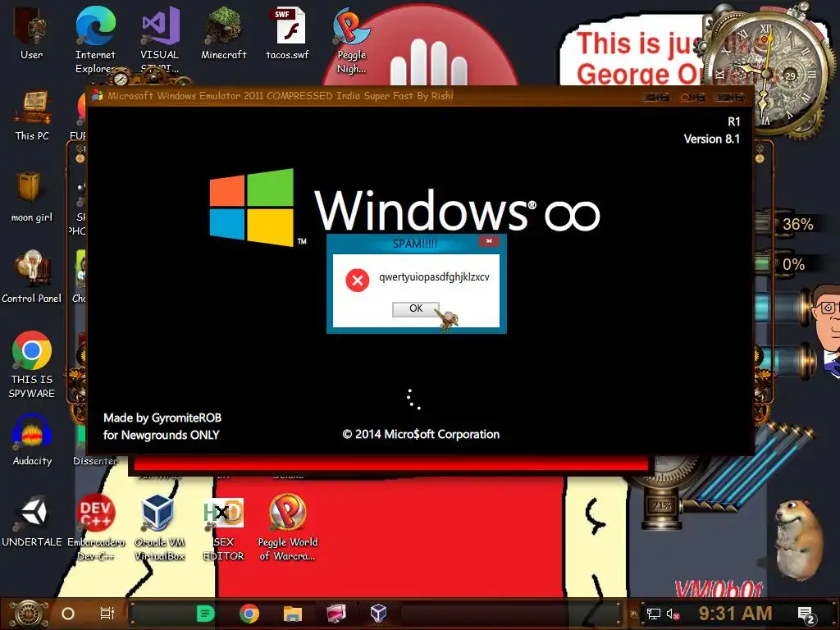This screenshot has width=840, height=630.
Task: Click the red error icon in the dialog
Action: click(358, 281)
